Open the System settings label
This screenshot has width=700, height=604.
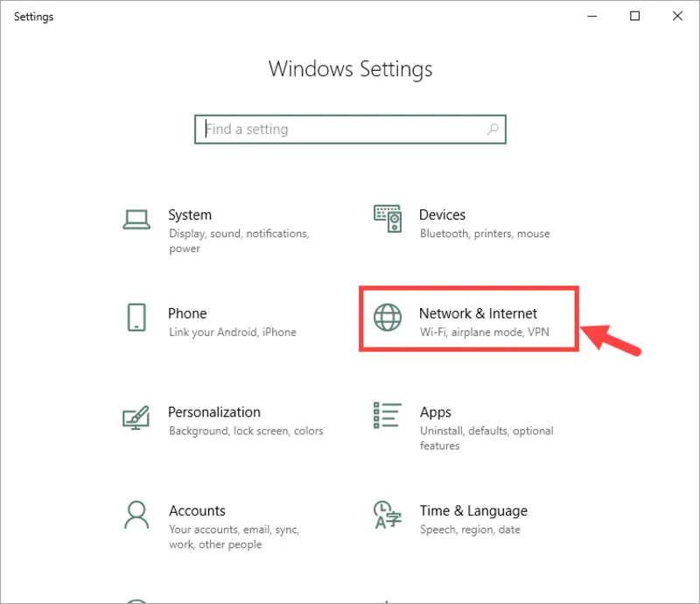[x=190, y=214]
